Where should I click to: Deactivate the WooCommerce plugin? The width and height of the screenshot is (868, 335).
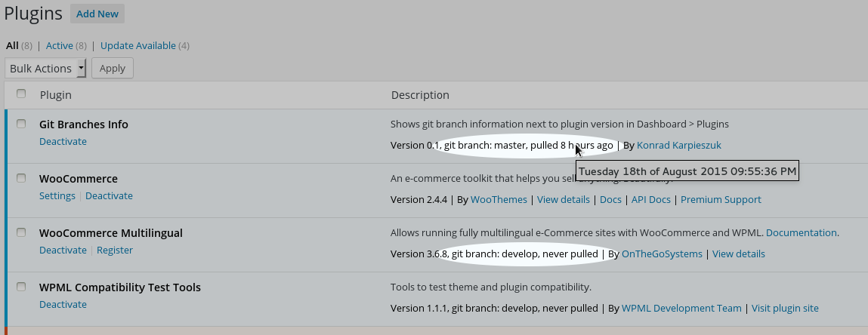pos(109,195)
